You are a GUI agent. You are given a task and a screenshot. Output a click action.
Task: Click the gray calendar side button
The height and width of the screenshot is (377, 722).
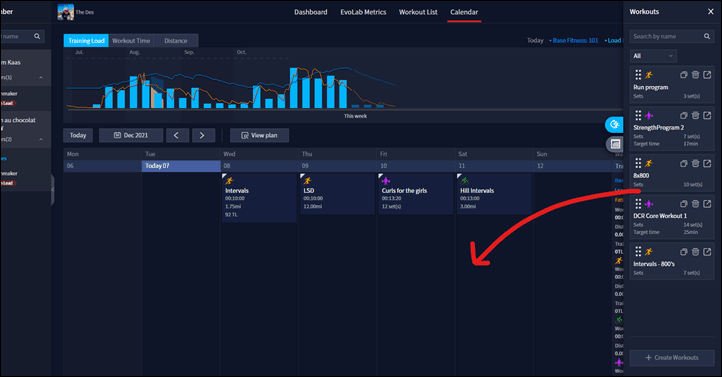(615, 144)
